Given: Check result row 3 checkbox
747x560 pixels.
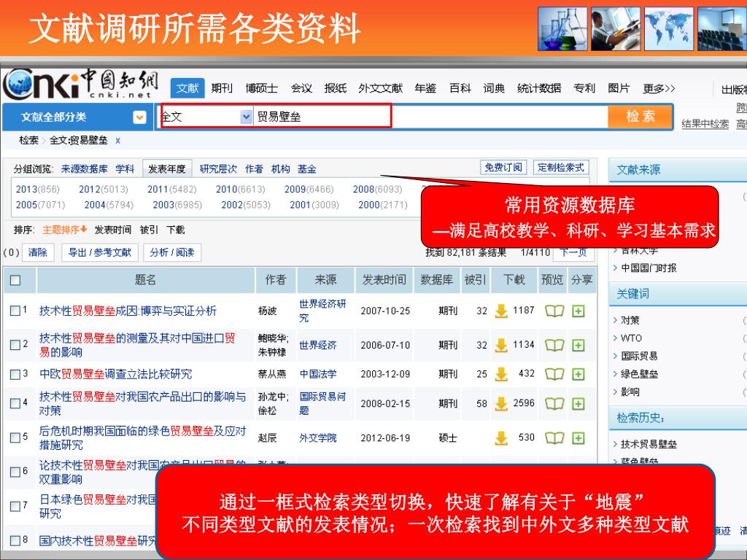Looking at the screenshot, I should click(x=15, y=374).
